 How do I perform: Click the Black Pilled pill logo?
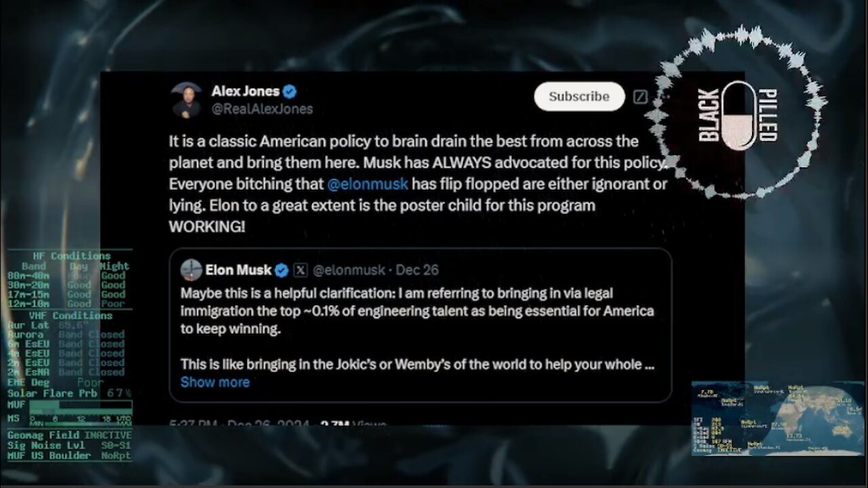(737, 115)
